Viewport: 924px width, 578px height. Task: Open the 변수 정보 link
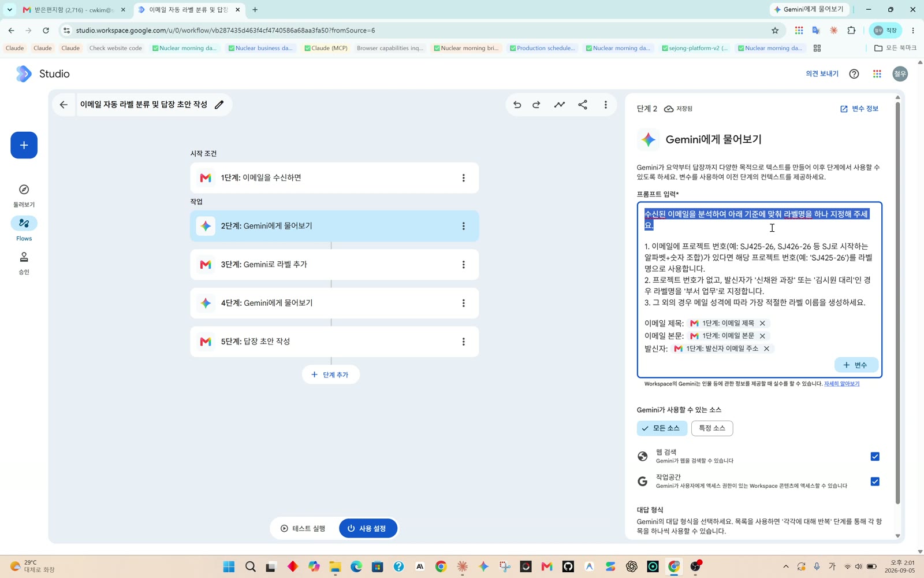(x=859, y=109)
